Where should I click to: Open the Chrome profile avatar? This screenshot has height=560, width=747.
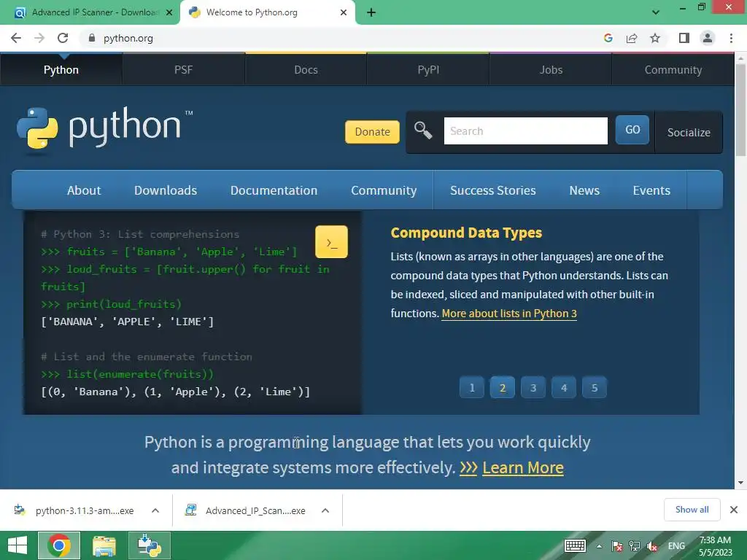pyautogui.click(x=708, y=38)
